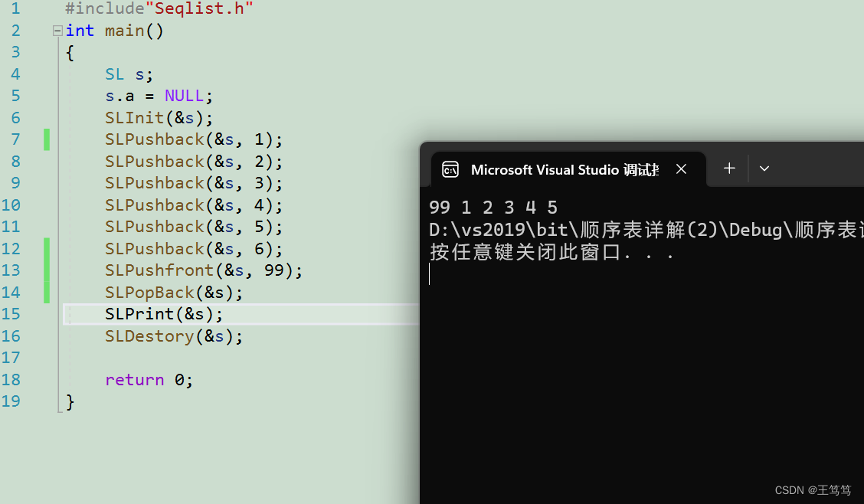Viewport: 864px width, 504px height.
Task: Click the highlighted SLPrint(&s); line
Action: point(164,314)
